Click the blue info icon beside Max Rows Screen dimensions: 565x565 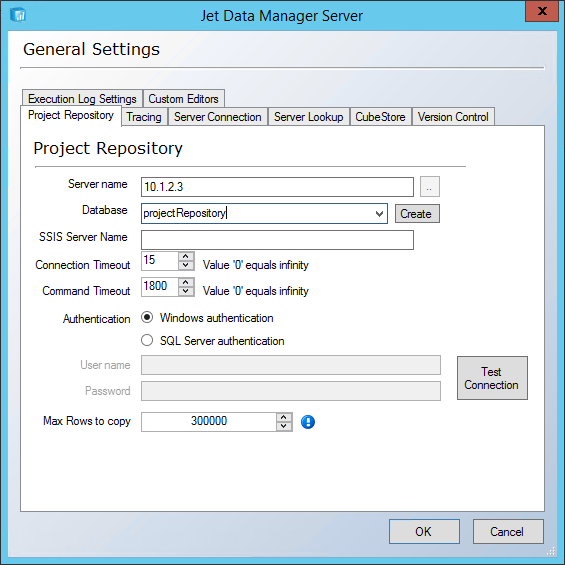coord(308,422)
